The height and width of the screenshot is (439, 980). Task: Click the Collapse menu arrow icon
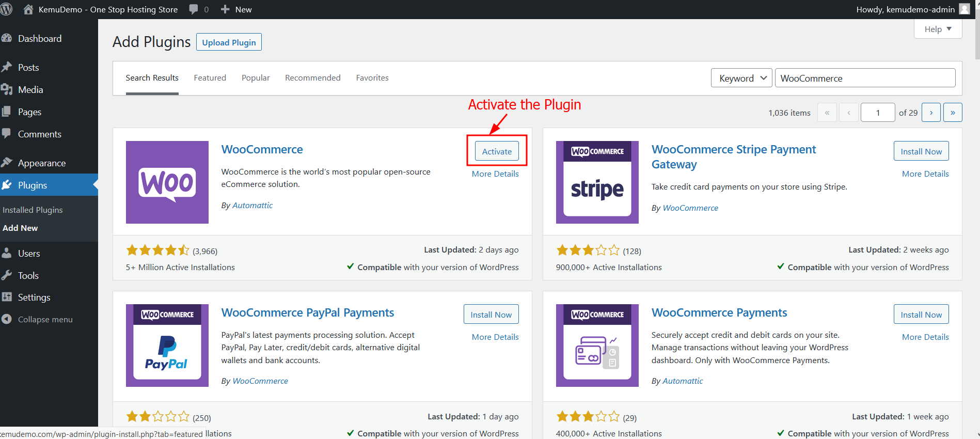pos(7,319)
